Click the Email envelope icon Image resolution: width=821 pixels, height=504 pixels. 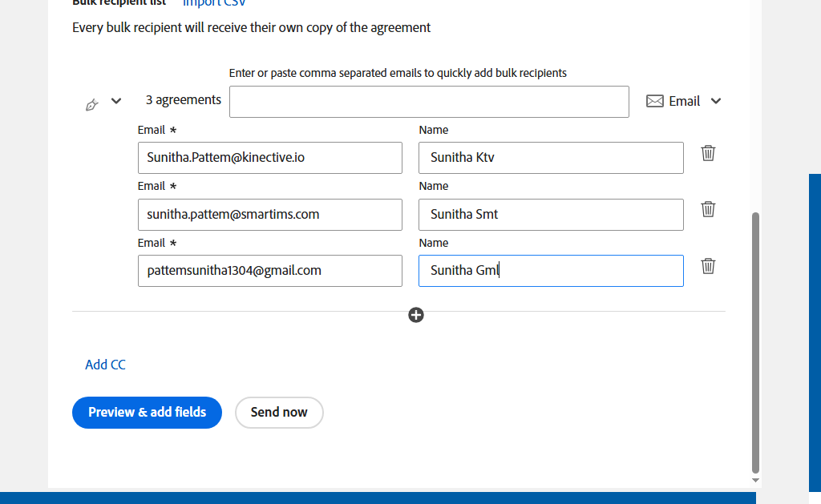pos(655,101)
